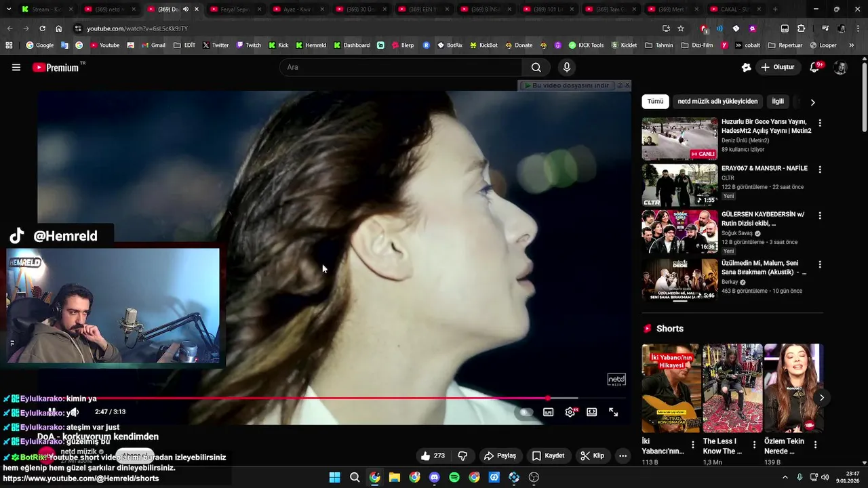
Task: Save video with the Kaydet button
Action: [x=548, y=455]
